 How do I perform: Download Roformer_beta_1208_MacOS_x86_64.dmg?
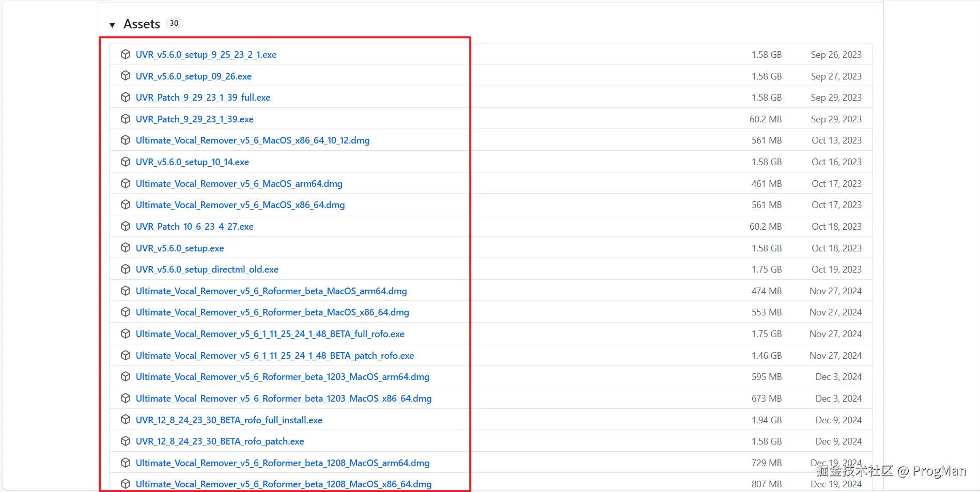[284, 484]
